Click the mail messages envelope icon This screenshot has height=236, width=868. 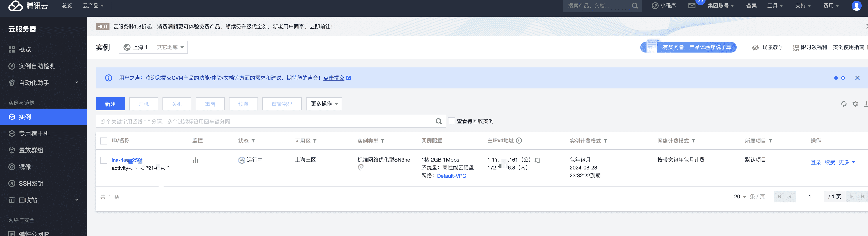(692, 6)
